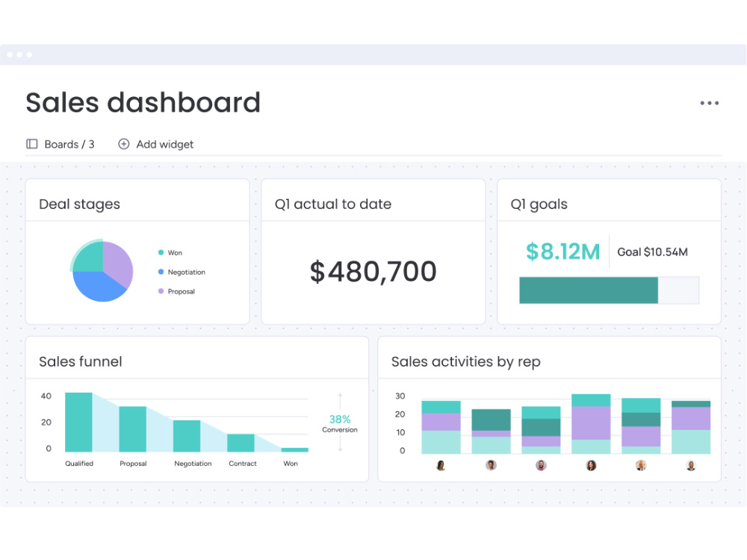Click the Add widget label
Image resolution: width=747 pixels, height=560 pixels.
[x=165, y=144]
